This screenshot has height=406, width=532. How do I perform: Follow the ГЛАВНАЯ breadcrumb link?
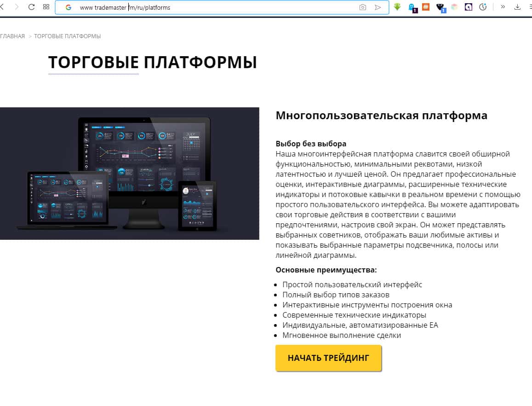coord(12,36)
